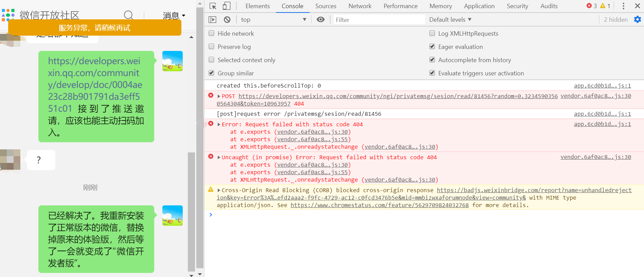Check Log XMLHttpRequests
Image resolution: width=644 pixels, height=277 pixels.
pyautogui.click(x=432, y=33)
